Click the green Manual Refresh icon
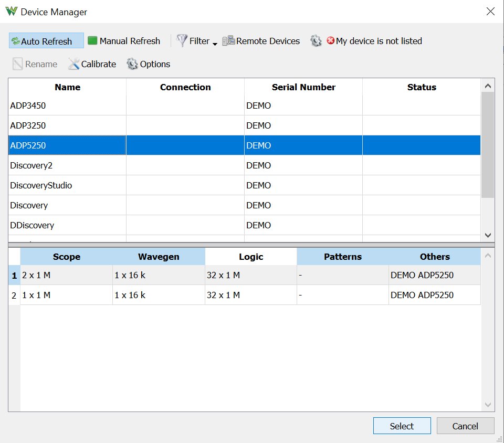 coord(92,40)
